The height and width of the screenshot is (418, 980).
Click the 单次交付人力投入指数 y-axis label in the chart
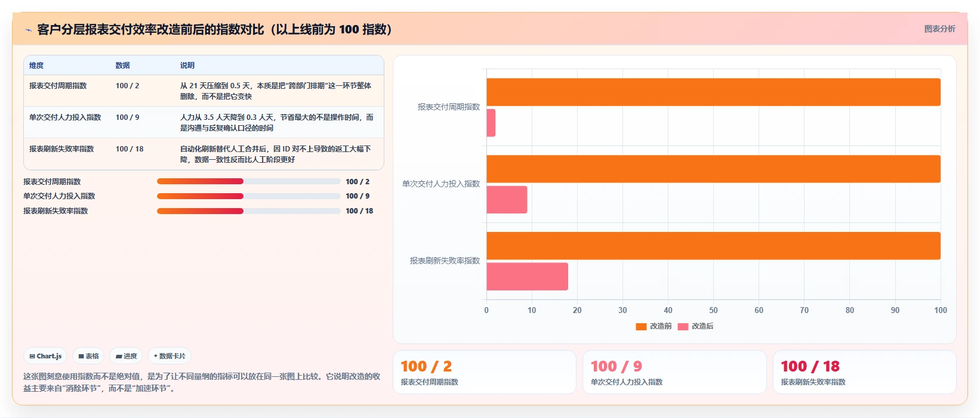pos(440,184)
